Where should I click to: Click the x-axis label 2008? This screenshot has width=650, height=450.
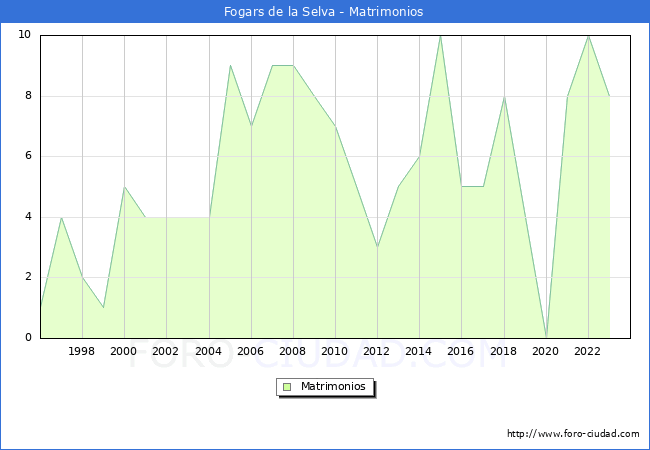pyautogui.click(x=293, y=351)
